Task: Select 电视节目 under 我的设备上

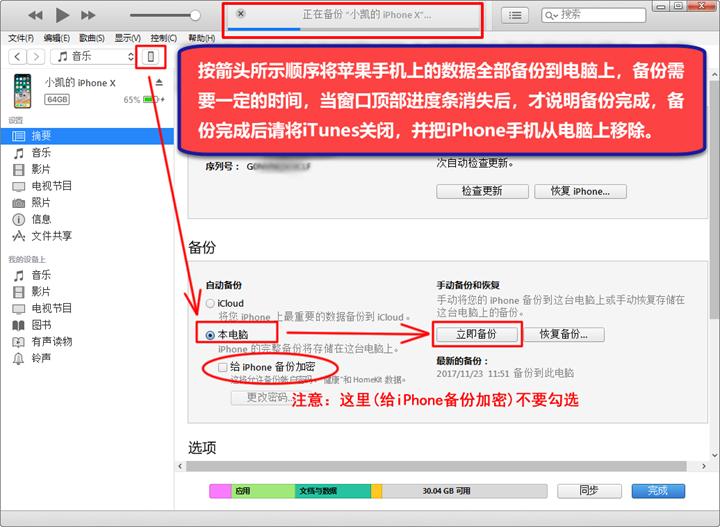Action: 87,308
